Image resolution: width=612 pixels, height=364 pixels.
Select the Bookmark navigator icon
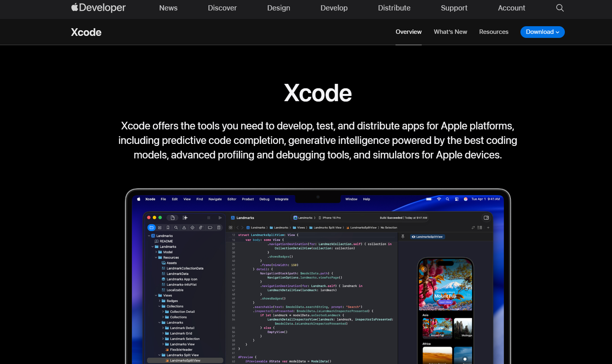[x=168, y=228]
